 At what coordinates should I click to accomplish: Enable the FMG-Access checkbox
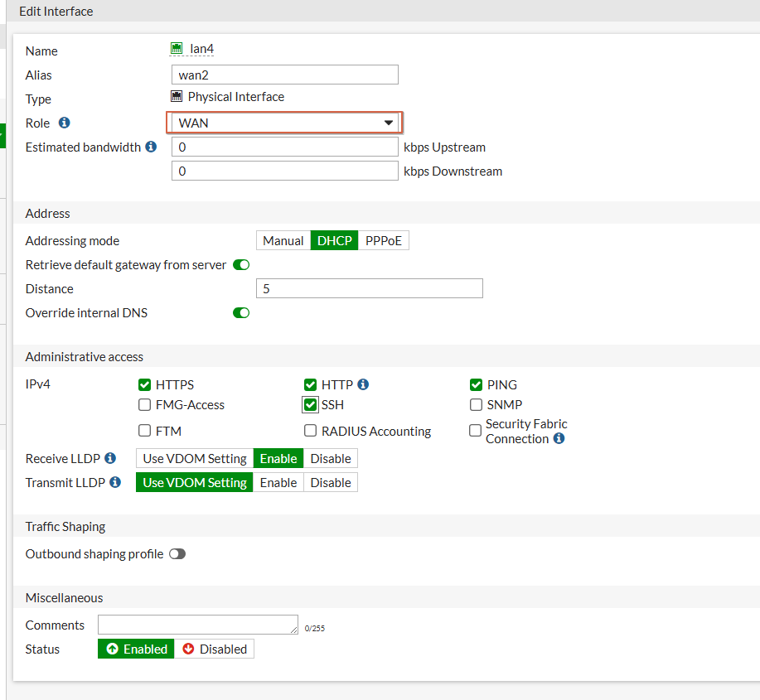click(144, 404)
